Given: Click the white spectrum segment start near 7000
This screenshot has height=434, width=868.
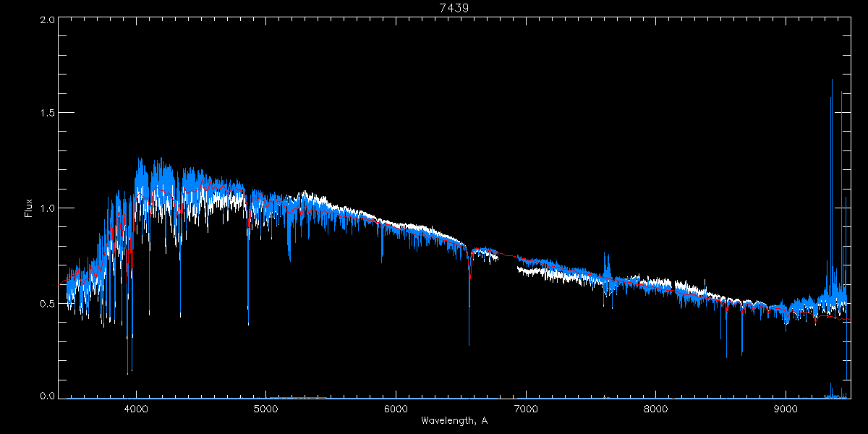Looking at the screenshot, I should click(519, 271).
